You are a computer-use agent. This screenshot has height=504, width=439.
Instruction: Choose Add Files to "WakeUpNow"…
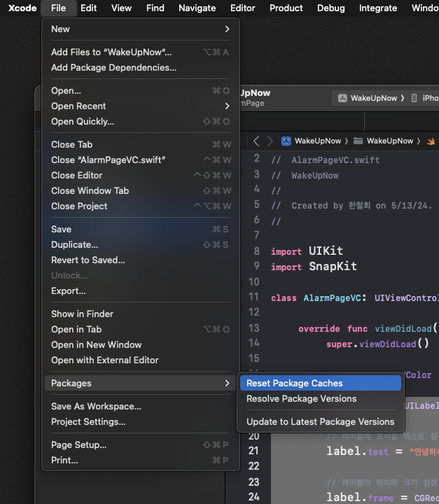click(141, 52)
